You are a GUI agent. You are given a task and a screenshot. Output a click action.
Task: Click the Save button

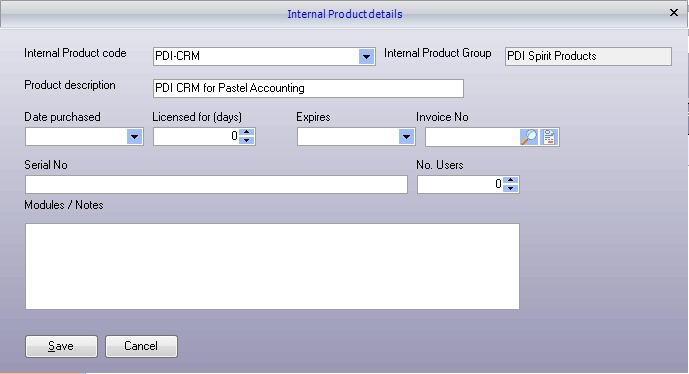61,346
